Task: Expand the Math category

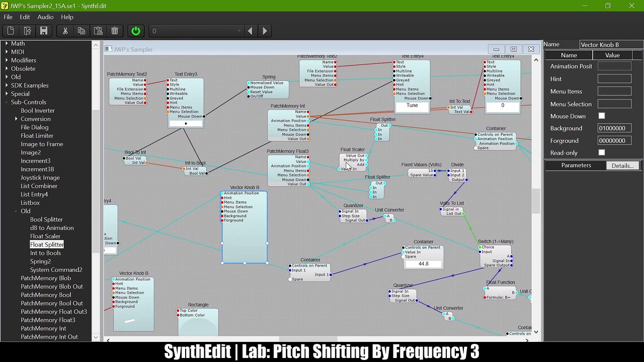Action: coord(7,44)
